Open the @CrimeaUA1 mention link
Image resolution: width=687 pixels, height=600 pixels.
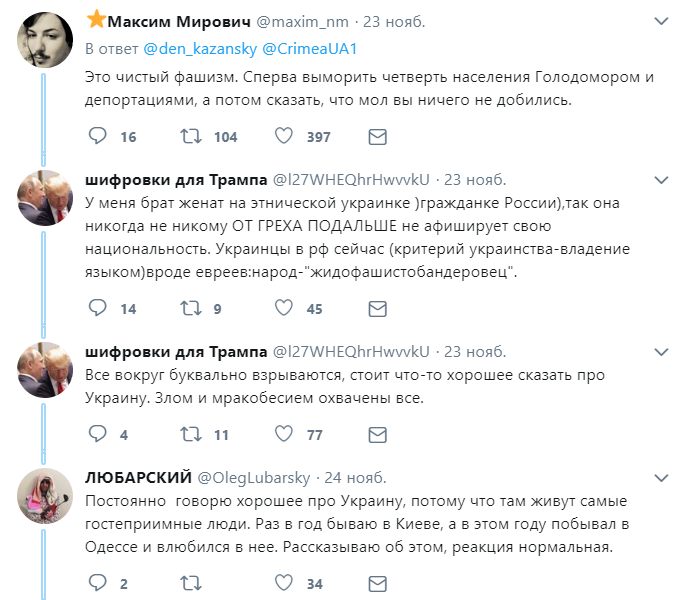tap(296, 47)
